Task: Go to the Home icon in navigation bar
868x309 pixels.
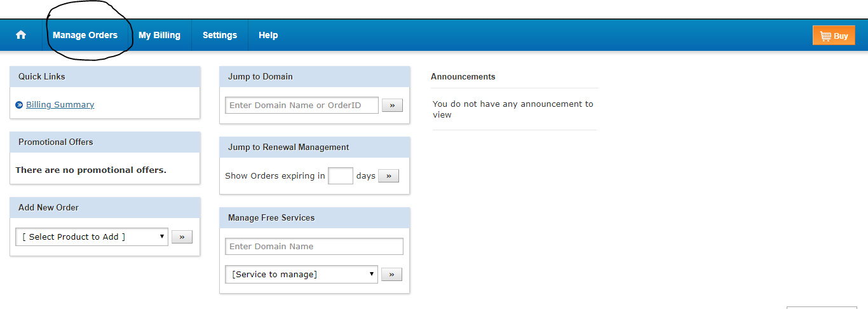Action: [x=21, y=35]
